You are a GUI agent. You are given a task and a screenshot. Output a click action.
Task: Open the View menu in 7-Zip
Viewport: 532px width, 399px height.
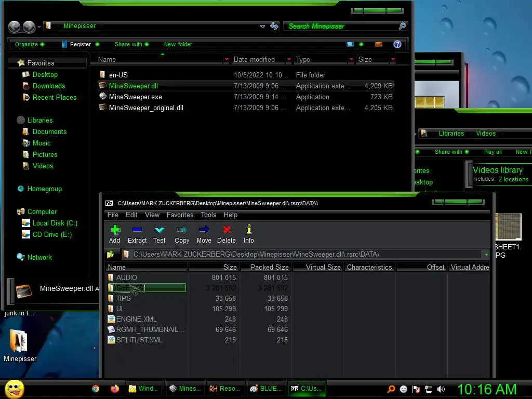tap(152, 215)
